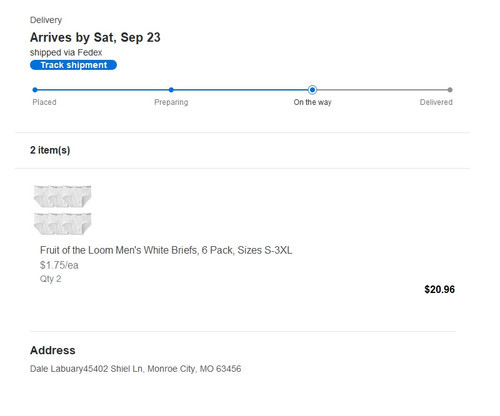Click the 2 item(s) section header
This screenshot has height=416, width=500.
50,150
